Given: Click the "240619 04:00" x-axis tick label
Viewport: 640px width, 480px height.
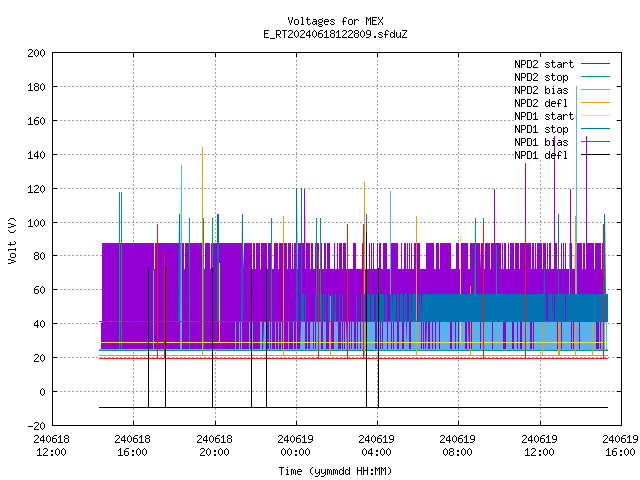Looking at the screenshot, I should pyautogui.click(x=376, y=446).
